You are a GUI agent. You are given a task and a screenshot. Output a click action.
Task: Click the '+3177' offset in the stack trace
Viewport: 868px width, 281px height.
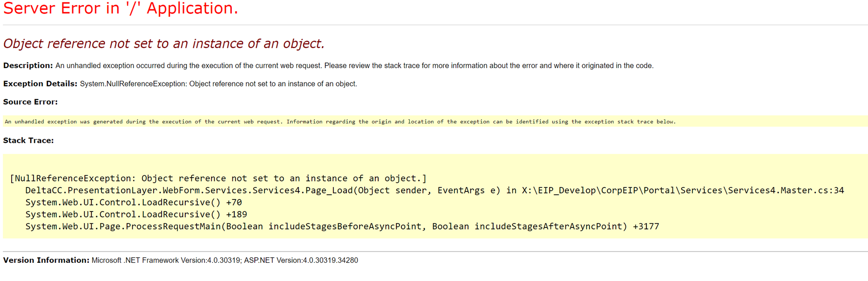pyautogui.click(x=646, y=226)
